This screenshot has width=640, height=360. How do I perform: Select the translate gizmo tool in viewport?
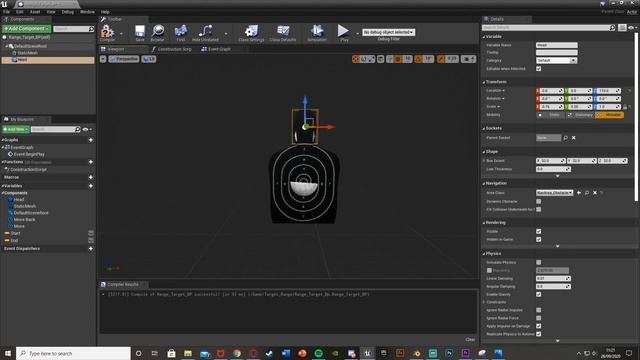tap(356, 59)
